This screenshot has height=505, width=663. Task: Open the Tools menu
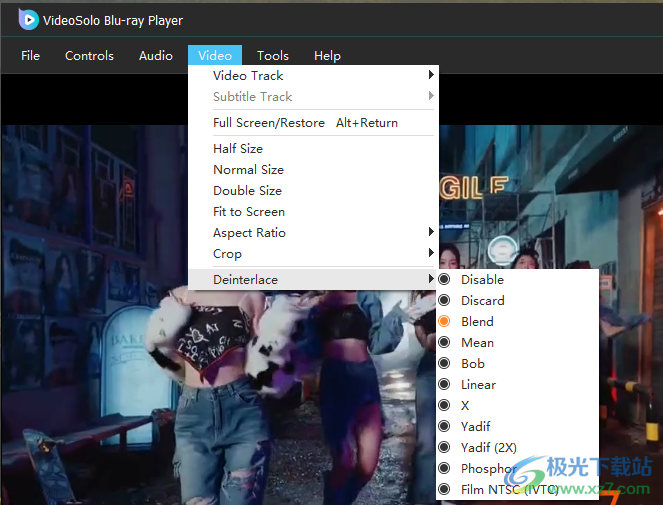273,55
